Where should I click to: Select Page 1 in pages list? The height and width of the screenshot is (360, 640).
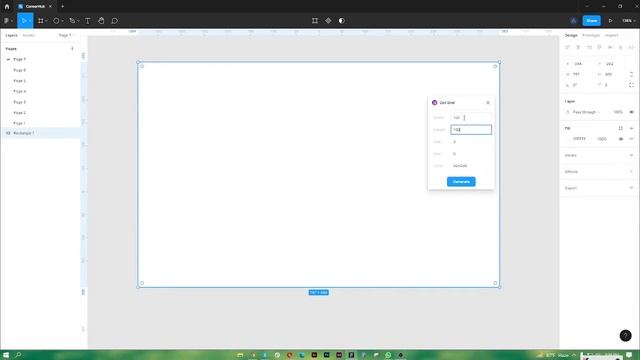point(20,123)
